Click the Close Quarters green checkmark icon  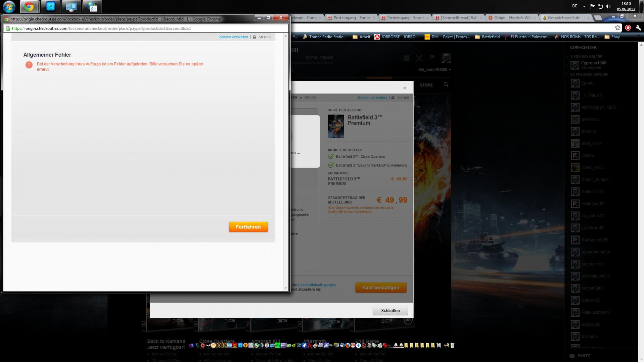[x=331, y=156]
